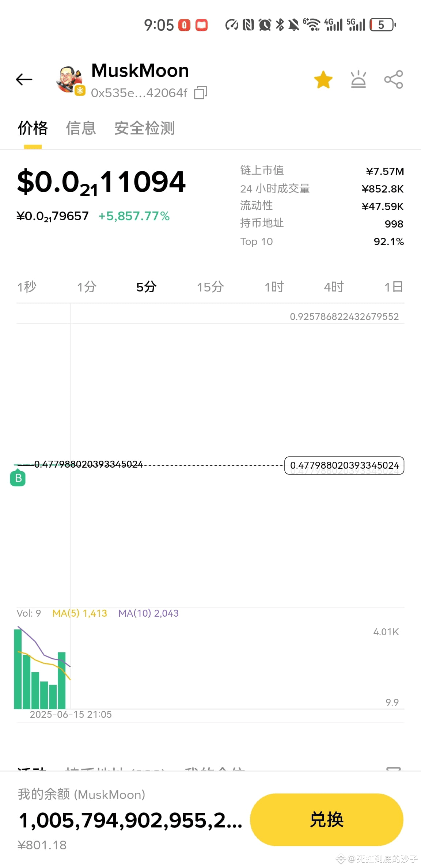Viewport: 421px width, 868px height.
Task: Tap the share icon
Action: [394, 79]
